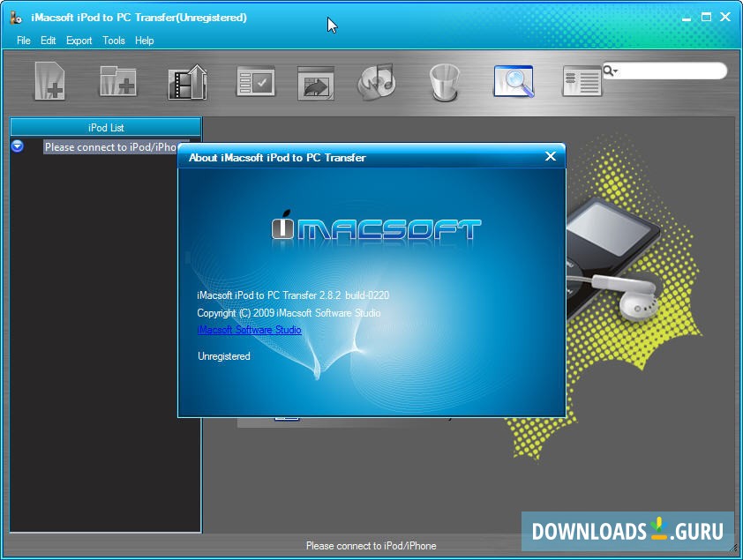Open the search filter dropdown magnifier
Viewport: 743px width, 560px height.
pyautogui.click(x=610, y=71)
